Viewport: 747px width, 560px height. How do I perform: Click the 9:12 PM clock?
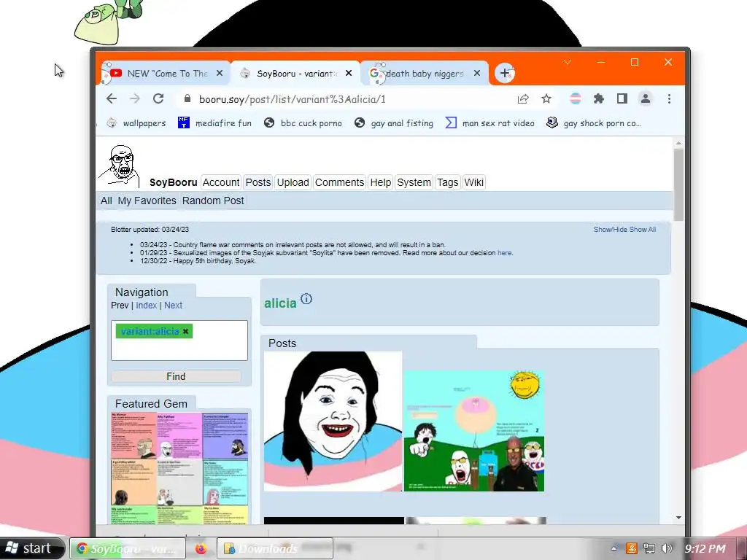pyautogui.click(x=705, y=548)
